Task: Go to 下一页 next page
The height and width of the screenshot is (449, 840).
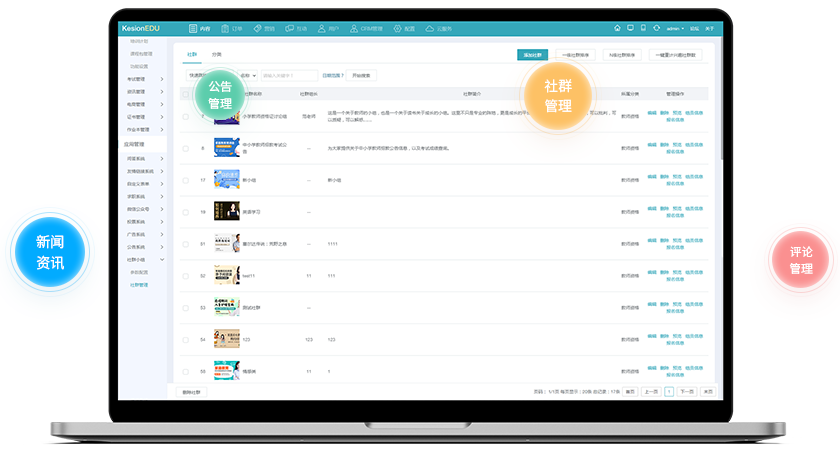Action: [x=686, y=392]
